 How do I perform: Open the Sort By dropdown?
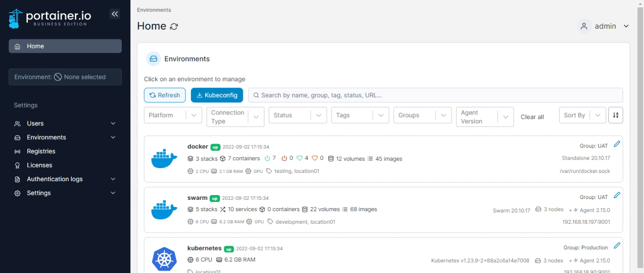(x=582, y=115)
